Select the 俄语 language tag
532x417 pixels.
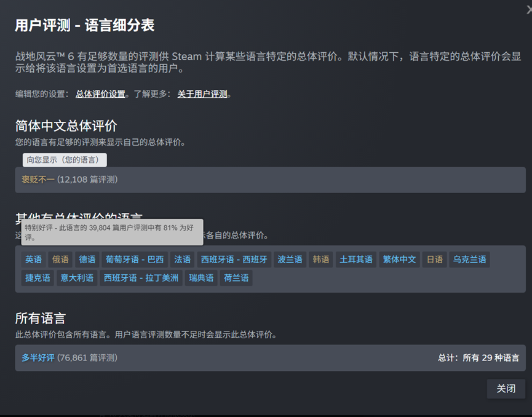60,260
